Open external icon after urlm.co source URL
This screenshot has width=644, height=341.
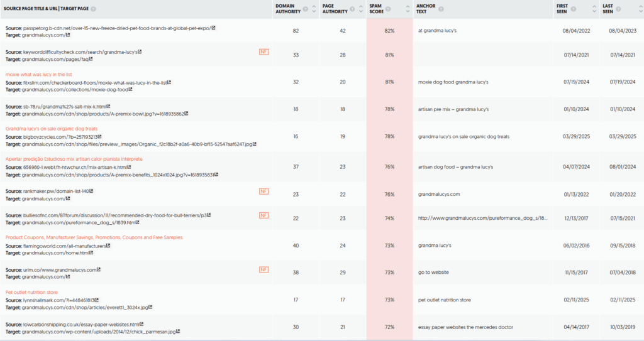click(99, 269)
